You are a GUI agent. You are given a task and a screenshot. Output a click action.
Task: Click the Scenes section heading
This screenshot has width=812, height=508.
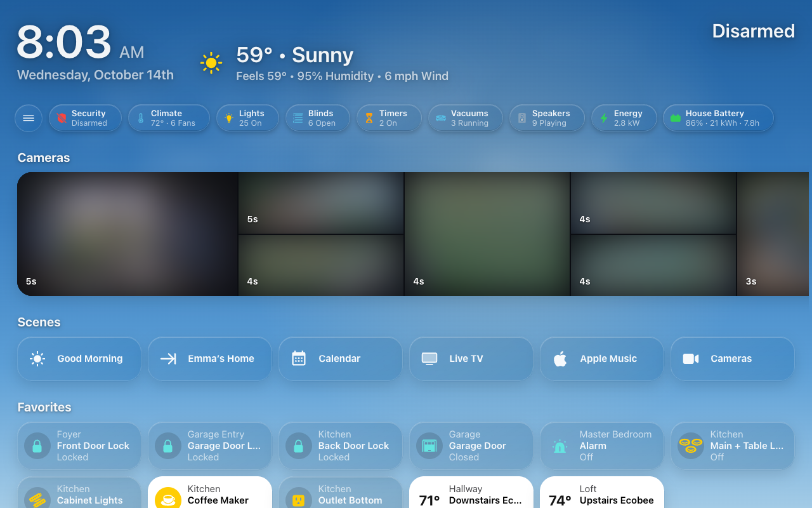(x=39, y=322)
